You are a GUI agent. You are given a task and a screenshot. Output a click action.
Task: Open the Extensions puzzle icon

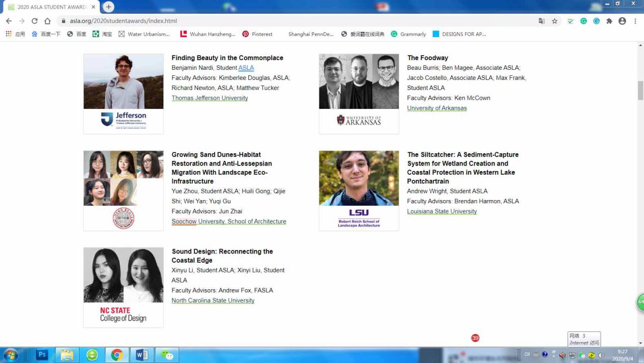pyautogui.click(x=609, y=21)
